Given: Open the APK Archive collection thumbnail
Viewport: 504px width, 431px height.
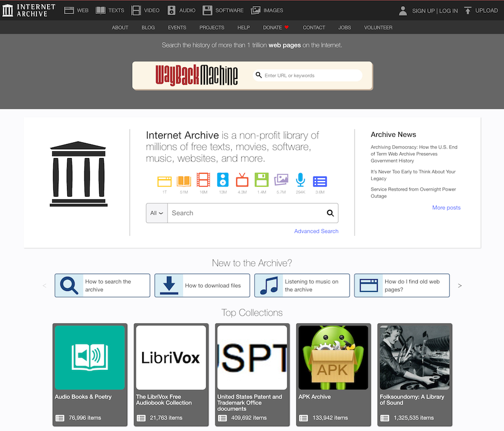Looking at the screenshot, I should 333,358.
